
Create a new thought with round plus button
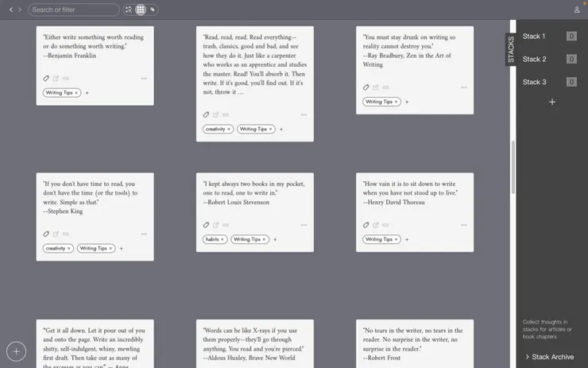(16, 351)
